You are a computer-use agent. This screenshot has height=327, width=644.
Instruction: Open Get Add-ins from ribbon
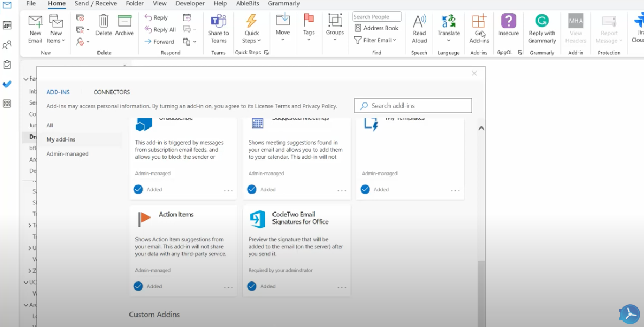(479, 23)
